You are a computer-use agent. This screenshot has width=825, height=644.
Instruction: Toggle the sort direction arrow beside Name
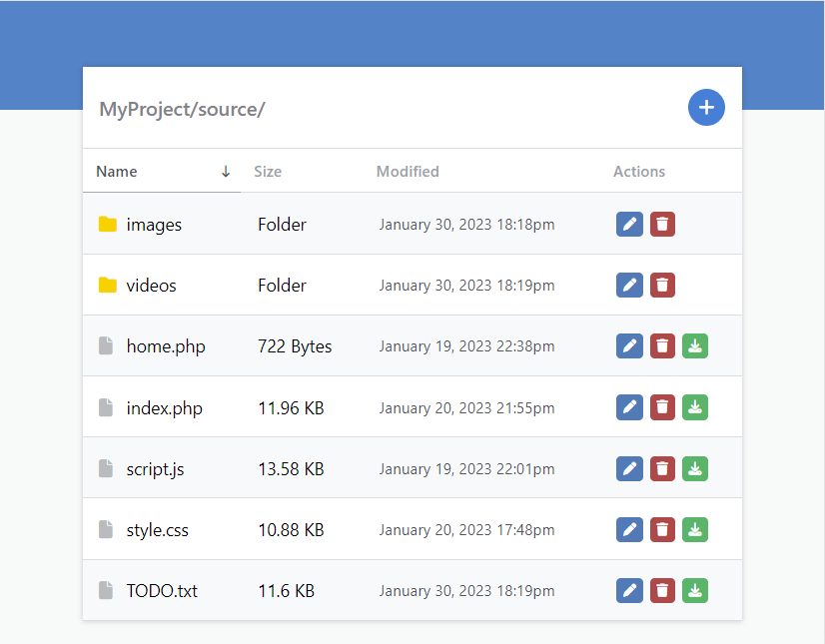coord(226,171)
